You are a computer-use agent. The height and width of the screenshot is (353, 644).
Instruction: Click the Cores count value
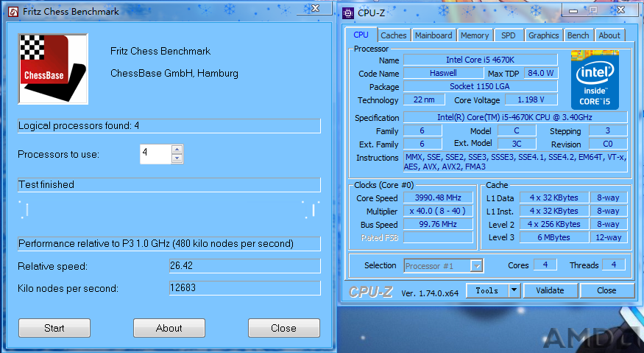[x=545, y=265]
